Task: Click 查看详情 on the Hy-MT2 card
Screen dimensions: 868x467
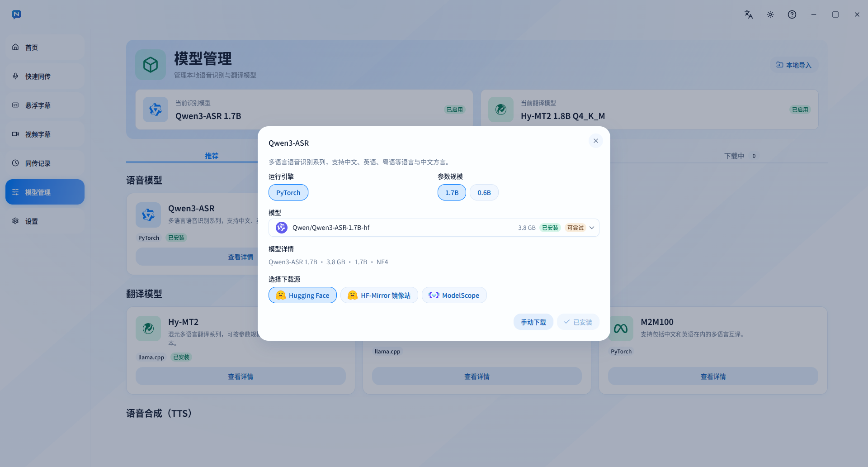Action: click(x=241, y=376)
